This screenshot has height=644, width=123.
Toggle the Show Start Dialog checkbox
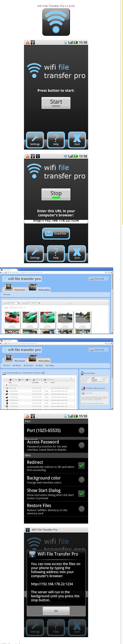(x=81, y=494)
